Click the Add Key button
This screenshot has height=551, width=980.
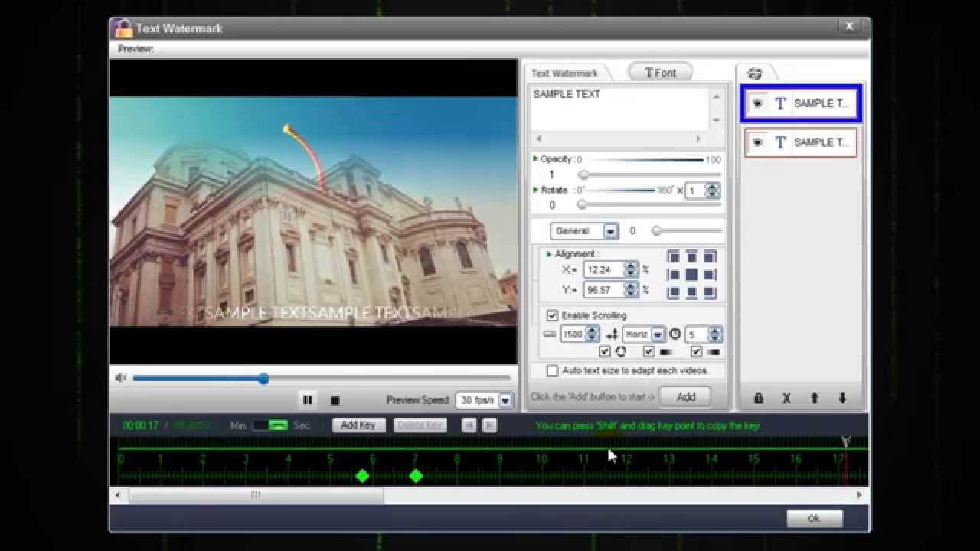pos(358,425)
